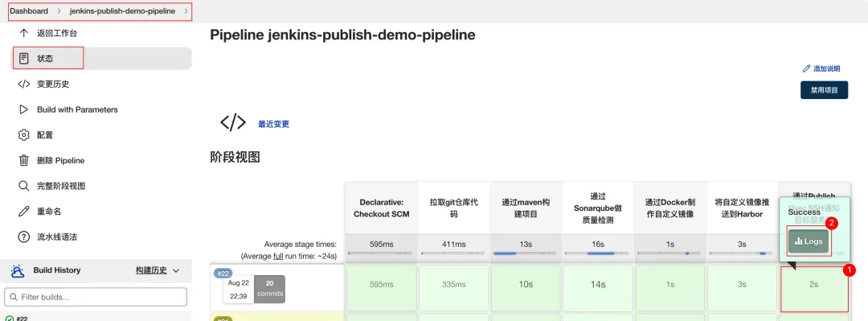Click the average 13s maven stage bar

click(526, 253)
